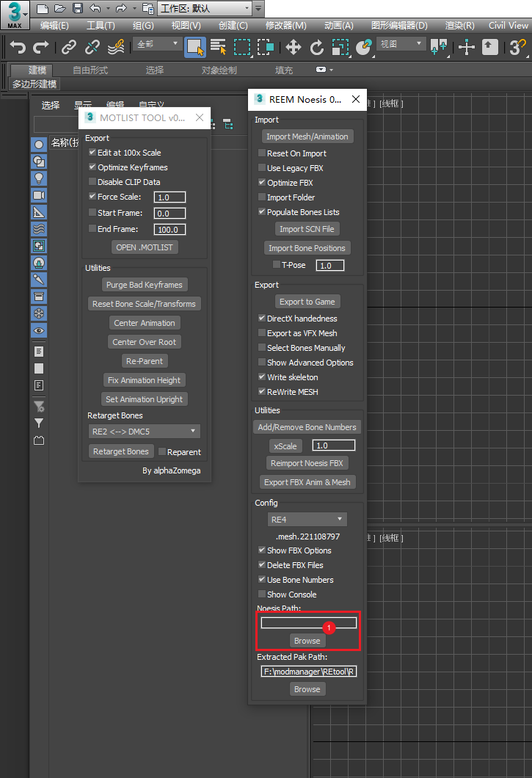Click the xScale value field

333,445
